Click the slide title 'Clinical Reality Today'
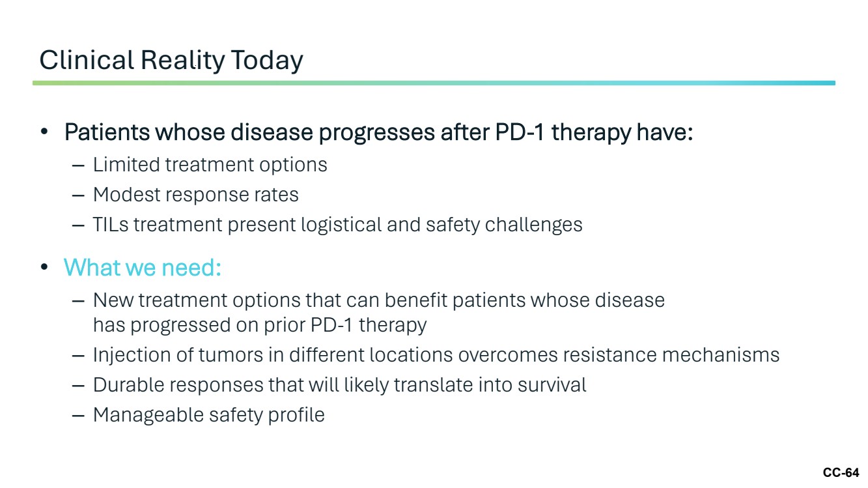The image size is (868, 488). click(x=171, y=61)
